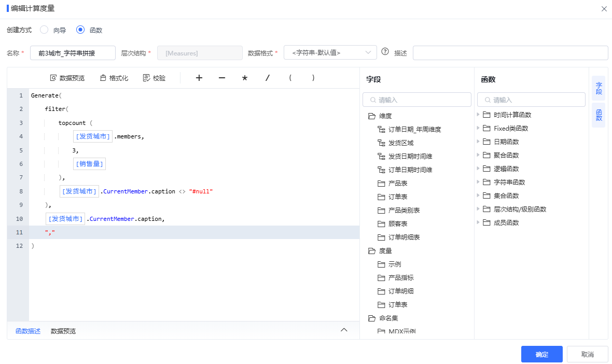Focus the 字段 search input
Screen dimensions: 612x364
(x=417, y=100)
